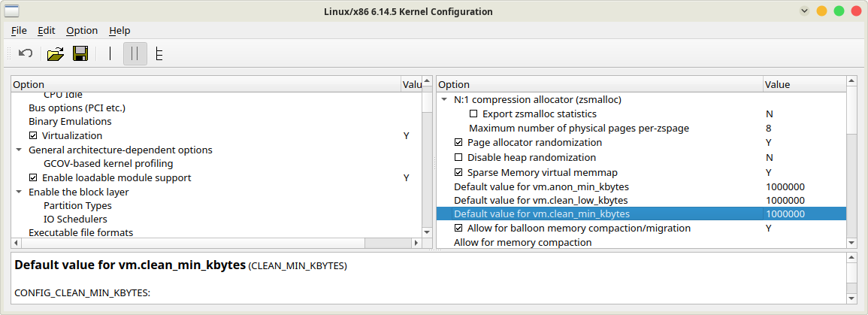The height and width of the screenshot is (315, 868).
Task: Select Partition Types entry
Action: click(x=77, y=205)
